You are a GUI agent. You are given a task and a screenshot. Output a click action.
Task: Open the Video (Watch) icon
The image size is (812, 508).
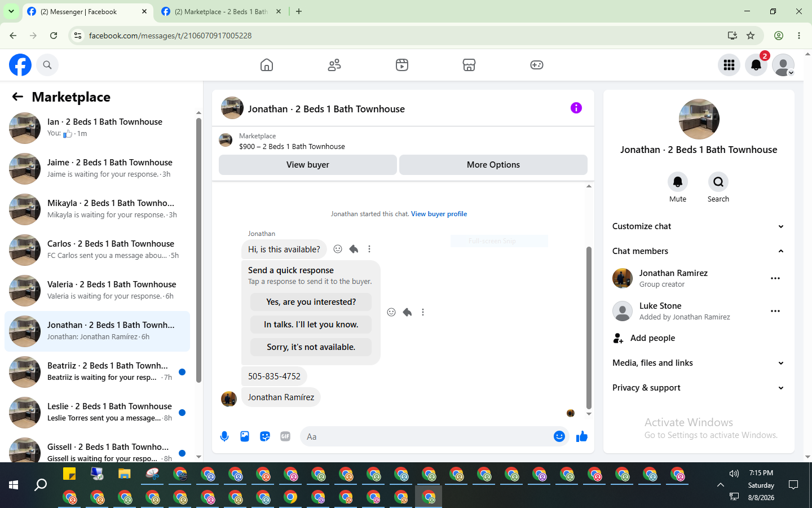[x=402, y=65]
